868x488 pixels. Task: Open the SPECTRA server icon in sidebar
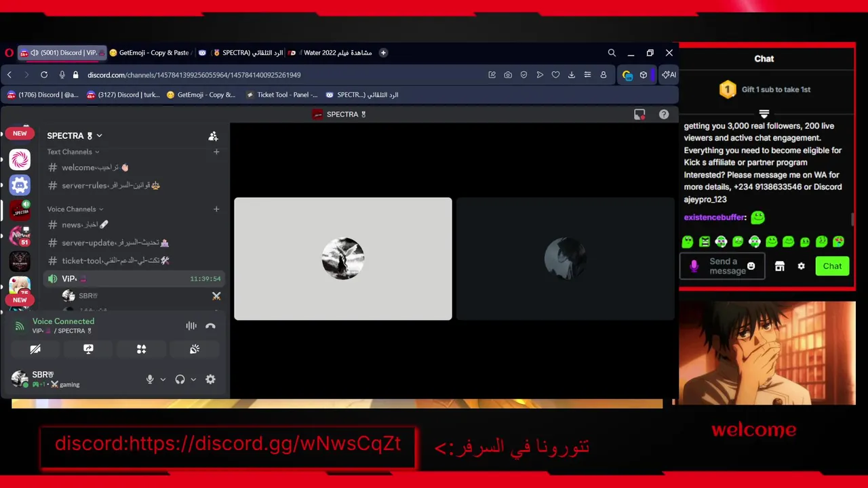pos(20,211)
